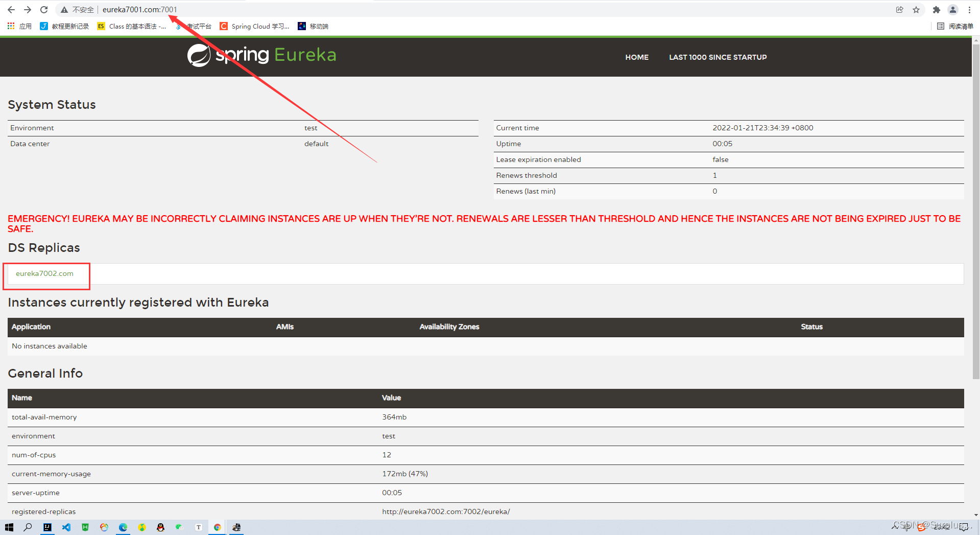
Task: Open Visual Studio Code from the taskbar
Action: [x=66, y=527]
